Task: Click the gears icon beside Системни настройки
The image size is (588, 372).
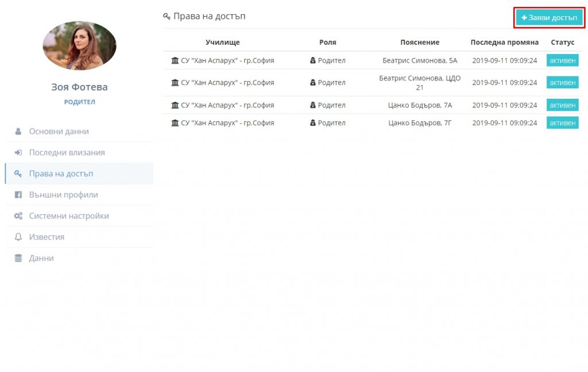Action: click(18, 216)
